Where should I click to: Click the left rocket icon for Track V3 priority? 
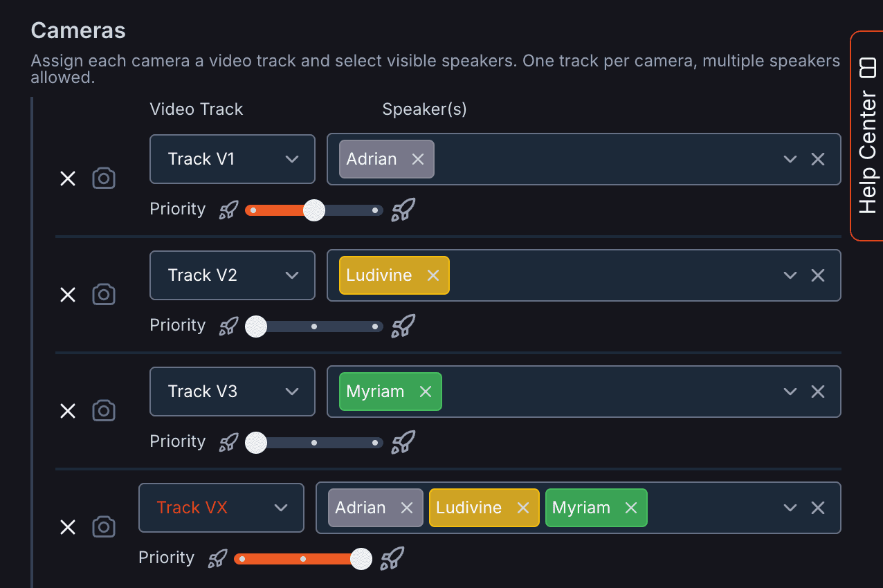[228, 441]
